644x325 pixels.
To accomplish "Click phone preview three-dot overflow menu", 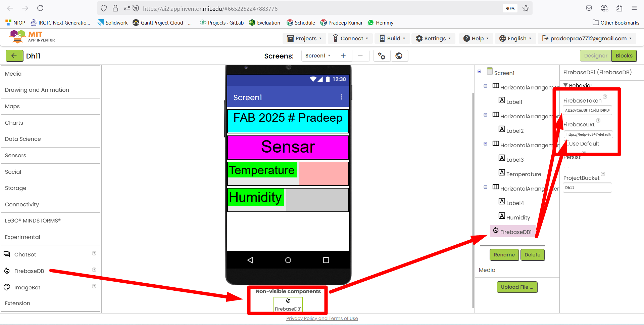I will [x=342, y=97].
